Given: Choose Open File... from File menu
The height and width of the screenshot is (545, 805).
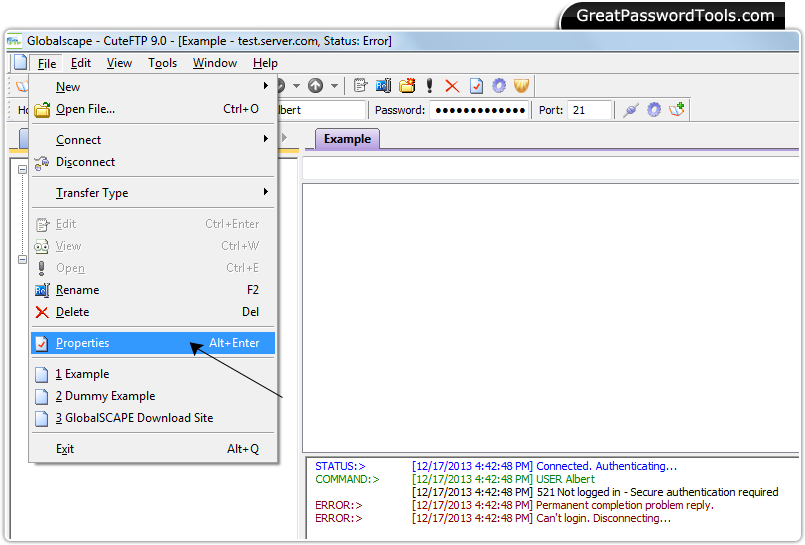Looking at the screenshot, I should tap(153, 109).
